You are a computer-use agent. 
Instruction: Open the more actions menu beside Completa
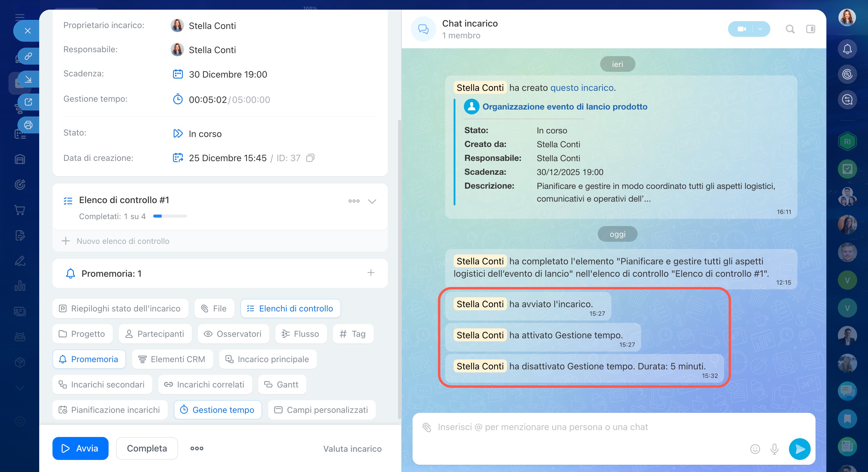(197, 448)
